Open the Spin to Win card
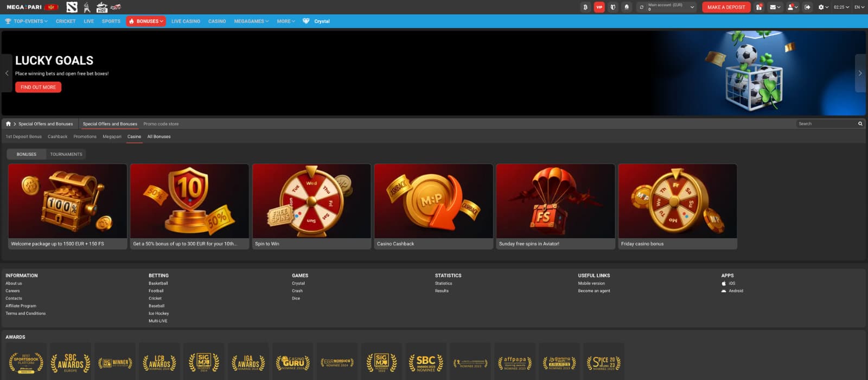 pos(311,206)
